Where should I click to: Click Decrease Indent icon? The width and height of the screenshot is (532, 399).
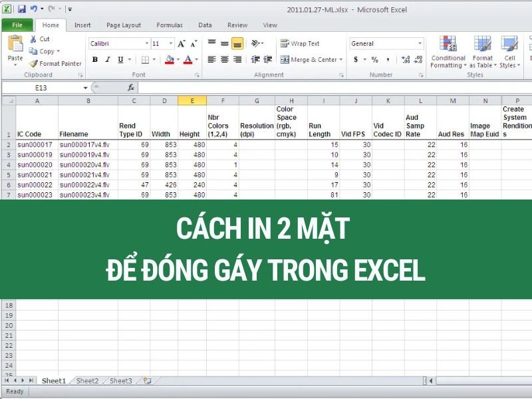[255, 60]
